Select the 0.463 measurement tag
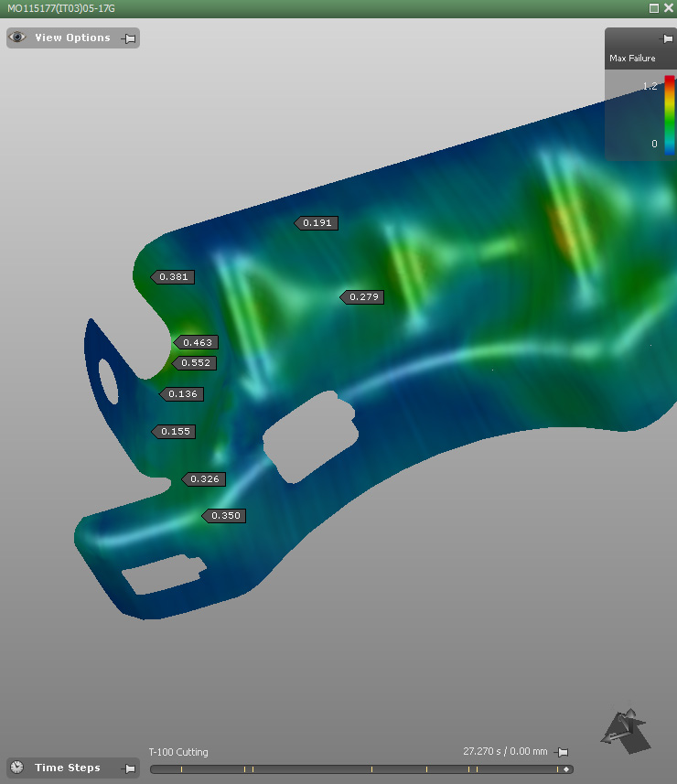677x784 pixels. pyautogui.click(x=196, y=342)
